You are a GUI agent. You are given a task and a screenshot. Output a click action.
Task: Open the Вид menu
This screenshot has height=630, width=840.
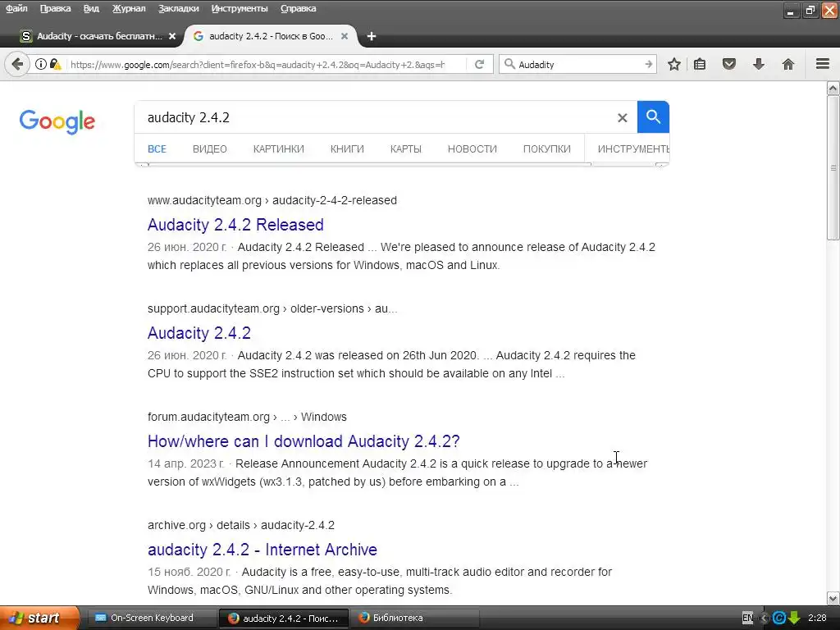click(91, 8)
